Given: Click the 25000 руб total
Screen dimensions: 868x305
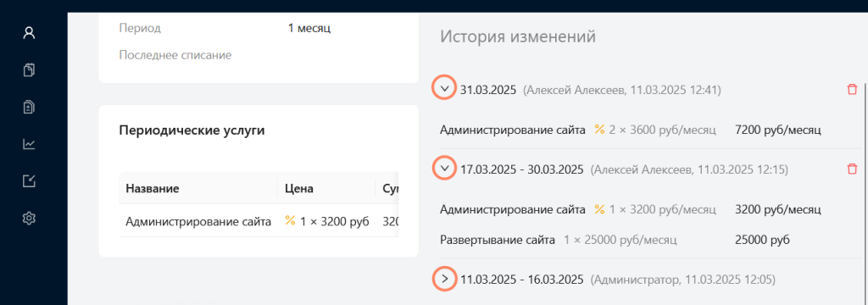Looking at the screenshot, I should pyautogui.click(x=762, y=241).
